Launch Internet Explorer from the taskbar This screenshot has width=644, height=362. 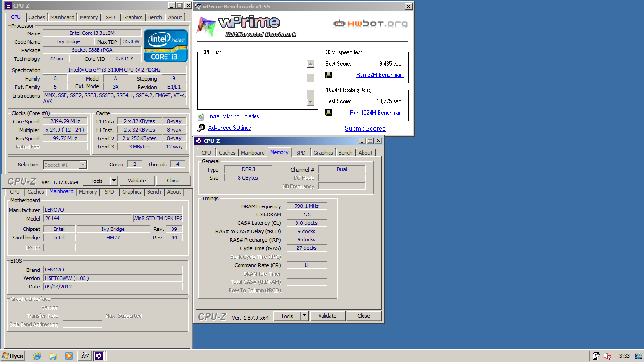pos(37,356)
